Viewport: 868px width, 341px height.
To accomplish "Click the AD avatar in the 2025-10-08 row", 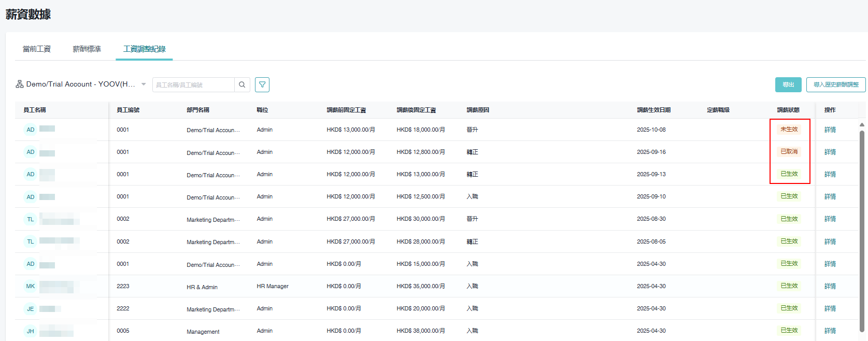I will click(31, 130).
